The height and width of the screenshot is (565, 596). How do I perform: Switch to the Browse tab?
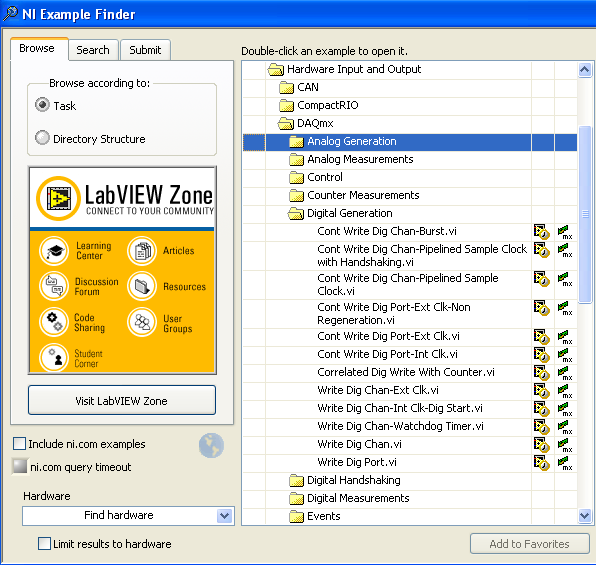(x=39, y=49)
